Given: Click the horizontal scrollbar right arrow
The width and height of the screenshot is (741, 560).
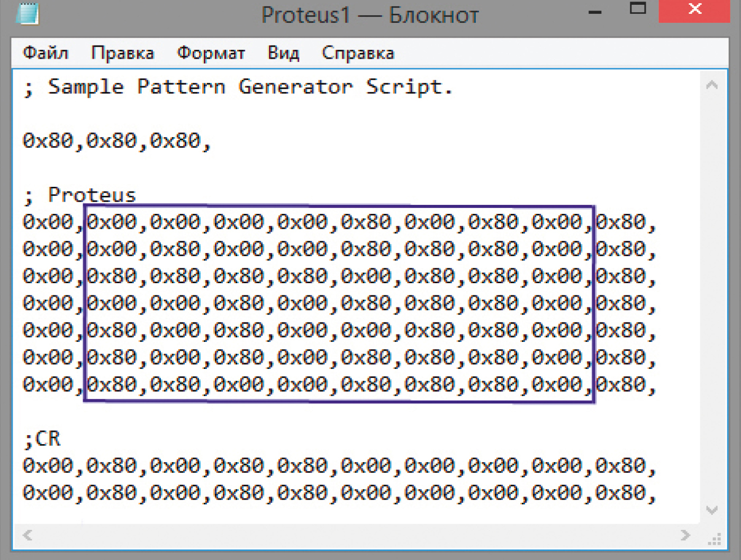Looking at the screenshot, I should (685, 535).
